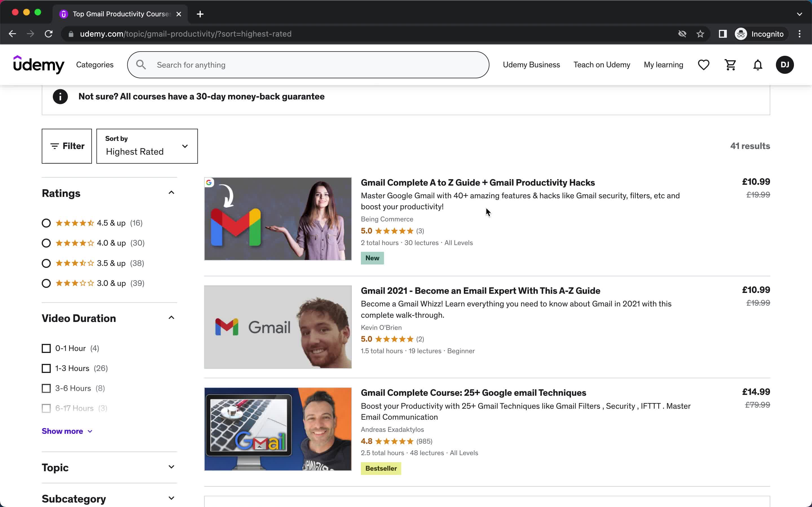Click the wishlist heart icon
812x507 pixels.
point(704,64)
